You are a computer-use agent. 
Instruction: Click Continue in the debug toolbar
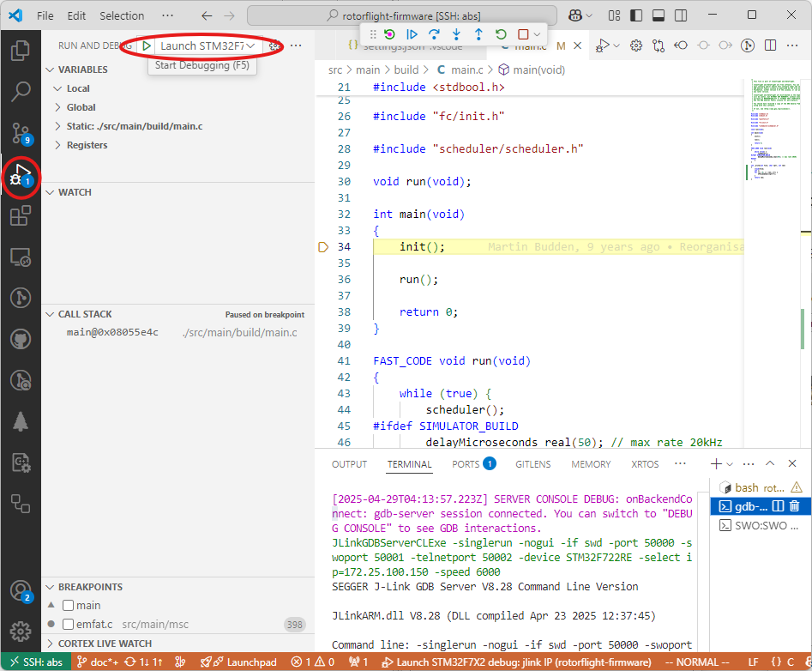tap(412, 34)
